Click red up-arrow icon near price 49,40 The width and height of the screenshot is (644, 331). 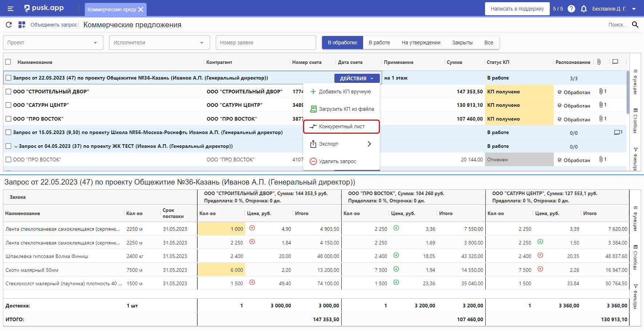(252, 282)
